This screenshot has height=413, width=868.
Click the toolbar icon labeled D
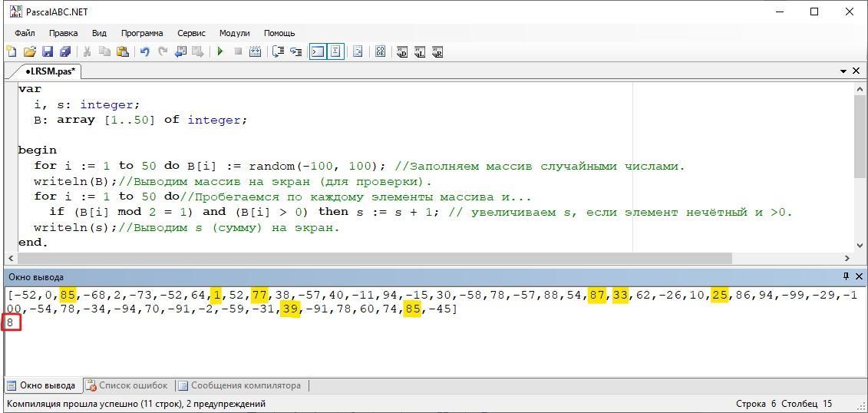[402, 51]
